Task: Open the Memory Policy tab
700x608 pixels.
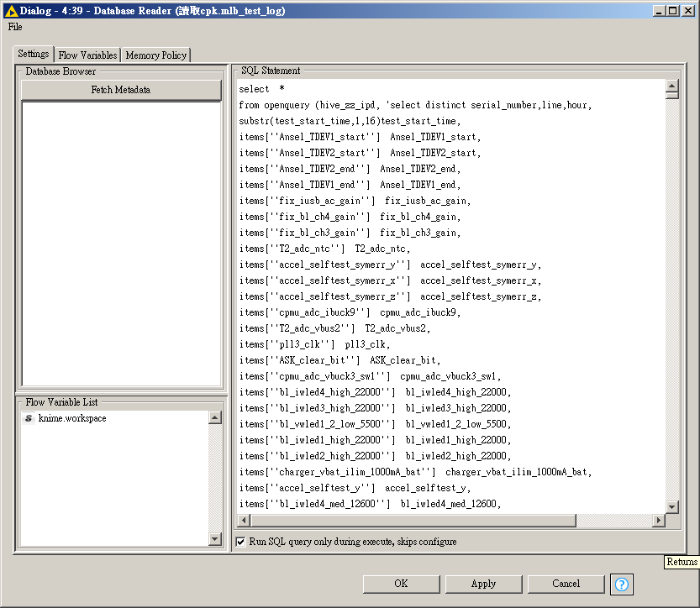Action: click(x=157, y=55)
